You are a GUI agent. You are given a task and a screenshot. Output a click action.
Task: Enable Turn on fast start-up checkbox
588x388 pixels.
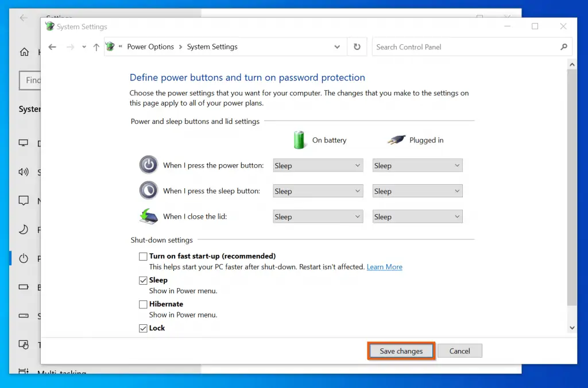tap(143, 257)
